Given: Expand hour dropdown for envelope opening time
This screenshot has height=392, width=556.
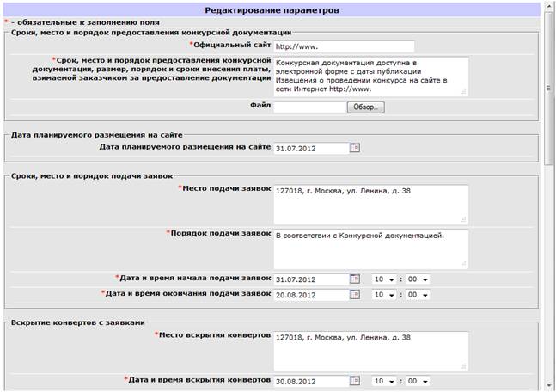Looking at the screenshot, I should click(384, 381).
